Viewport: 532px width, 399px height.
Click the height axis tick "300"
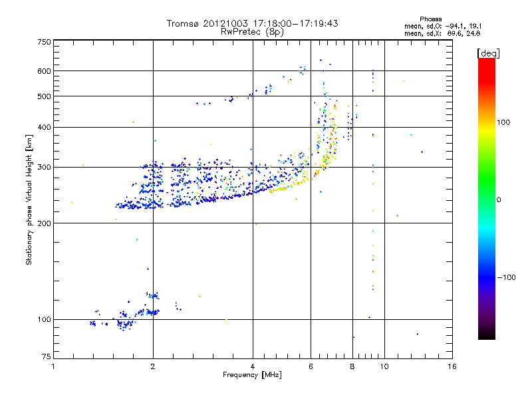click(44, 167)
